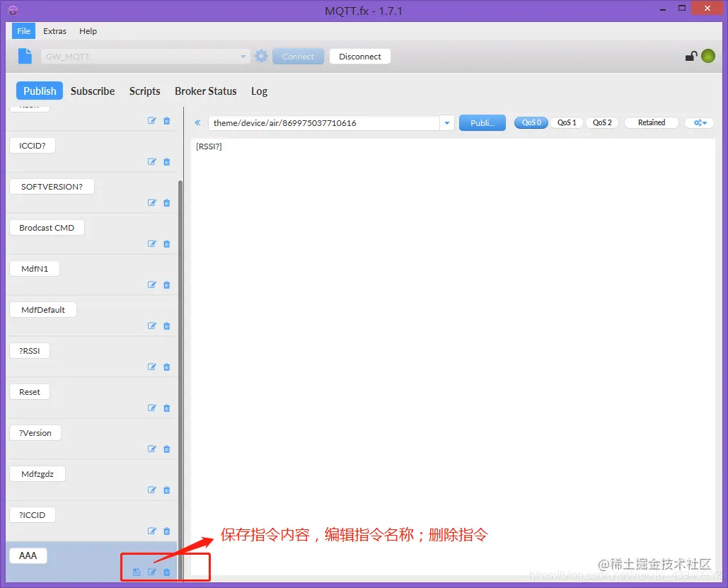Expand the topic history dropdown arrow
Screen dimensions: 728x588
pyautogui.click(x=446, y=123)
